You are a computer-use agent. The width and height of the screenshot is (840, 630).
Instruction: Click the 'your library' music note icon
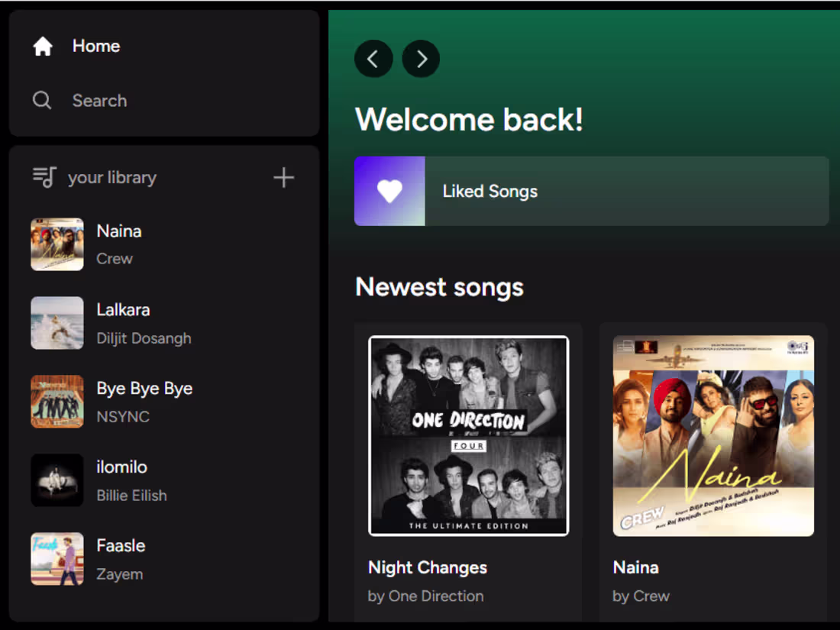pos(43,177)
